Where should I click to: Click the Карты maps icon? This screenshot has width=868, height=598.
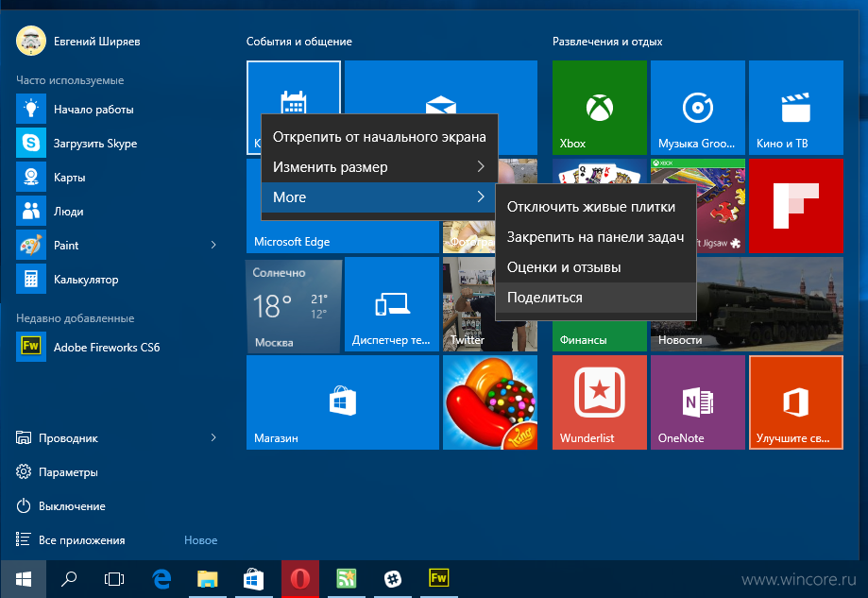click(x=31, y=177)
